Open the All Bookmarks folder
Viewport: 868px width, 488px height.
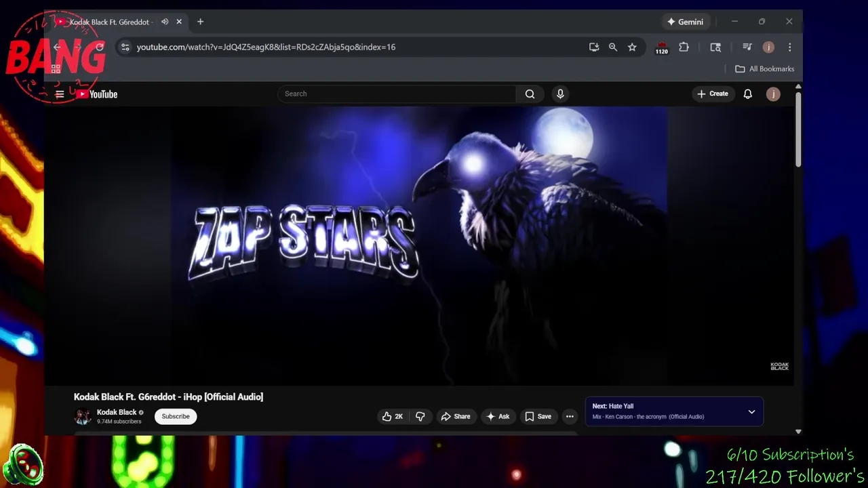point(764,69)
